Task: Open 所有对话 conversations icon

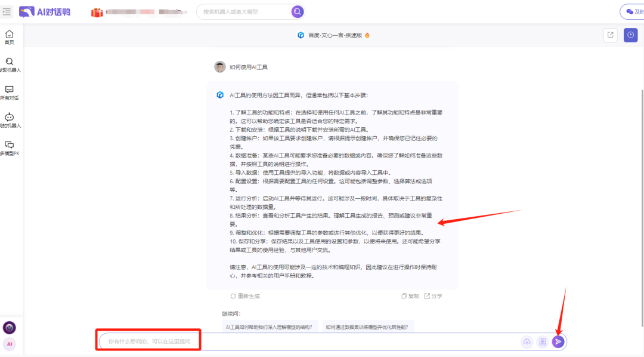Action: point(8,90)
